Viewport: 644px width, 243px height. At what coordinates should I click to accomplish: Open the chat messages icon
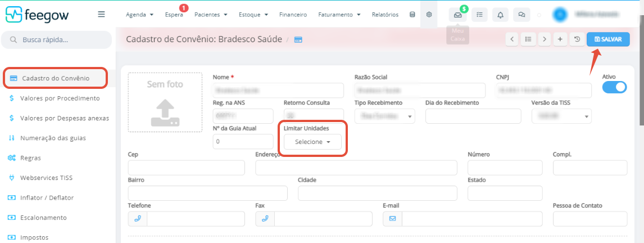(521, 15)
